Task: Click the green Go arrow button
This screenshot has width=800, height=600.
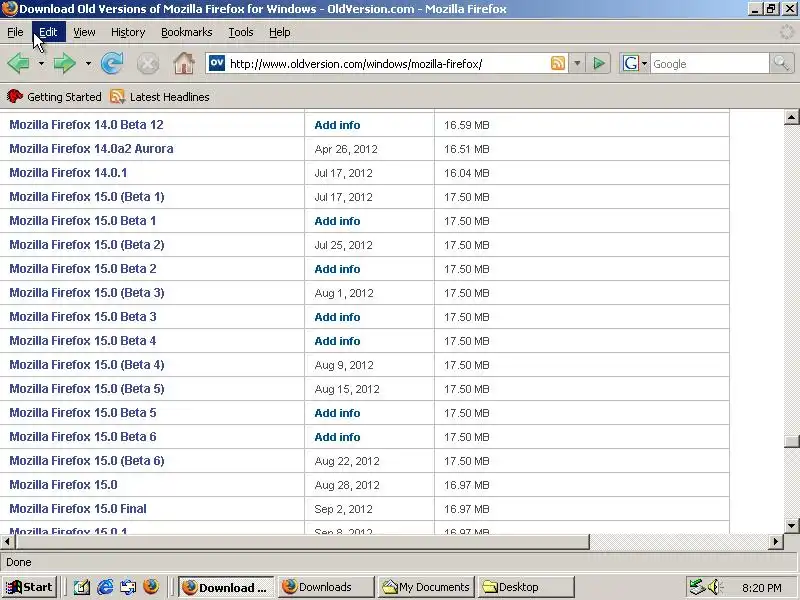Action: click(x=598, y=64)
